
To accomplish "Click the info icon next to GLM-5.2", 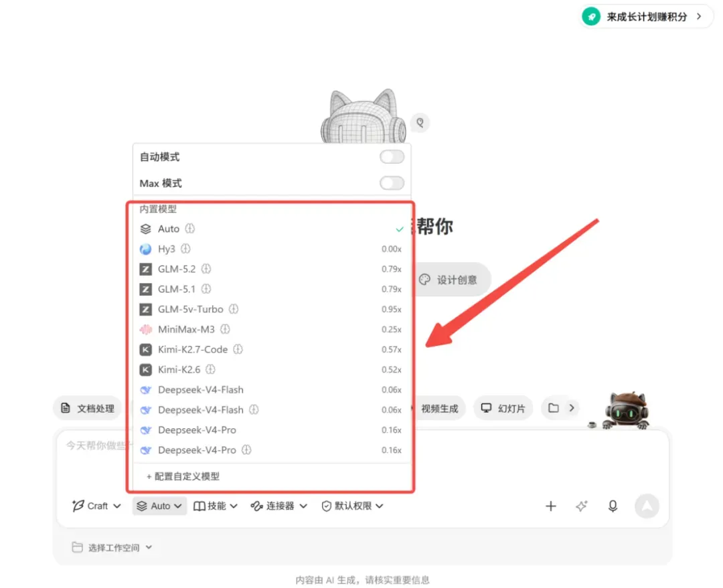I will pyautogui.click(x=206, y=269).
